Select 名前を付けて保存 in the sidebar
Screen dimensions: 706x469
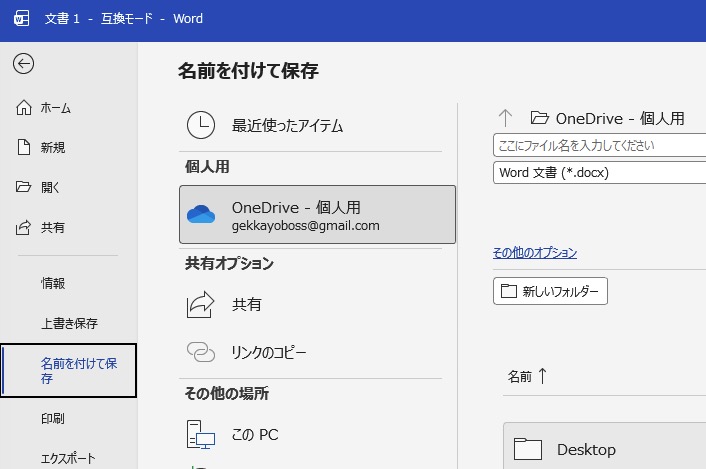click(68, 371)
